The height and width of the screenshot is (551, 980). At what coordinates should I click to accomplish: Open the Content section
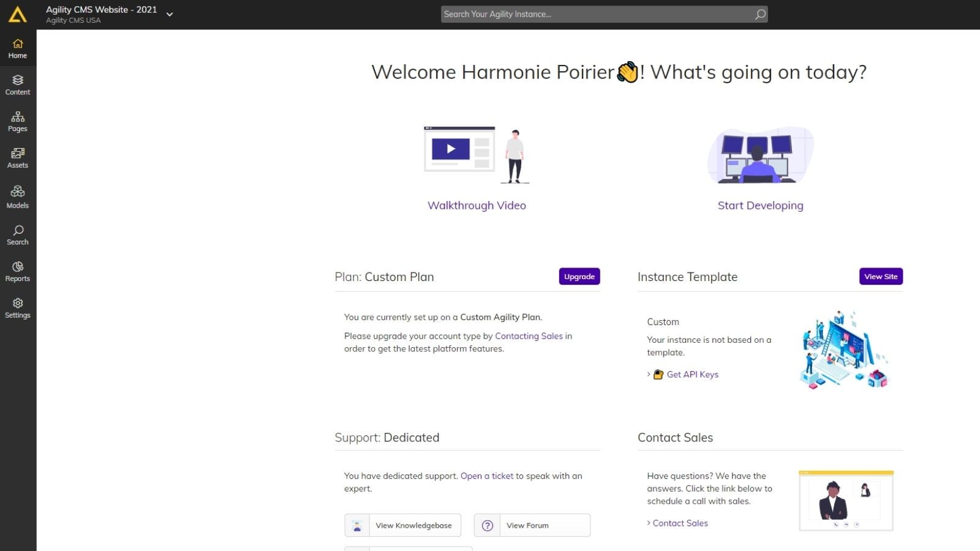click(18, 85)
